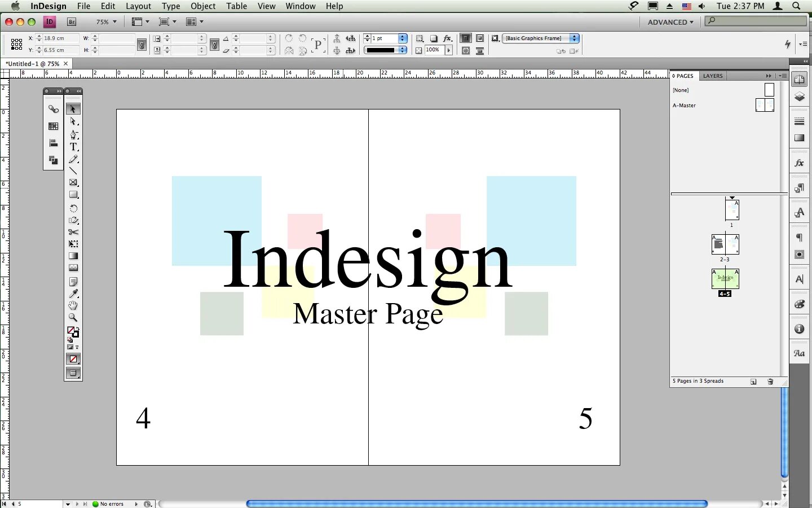
Task: Open the Screen Mode dropdown
Action: [167, 22]
